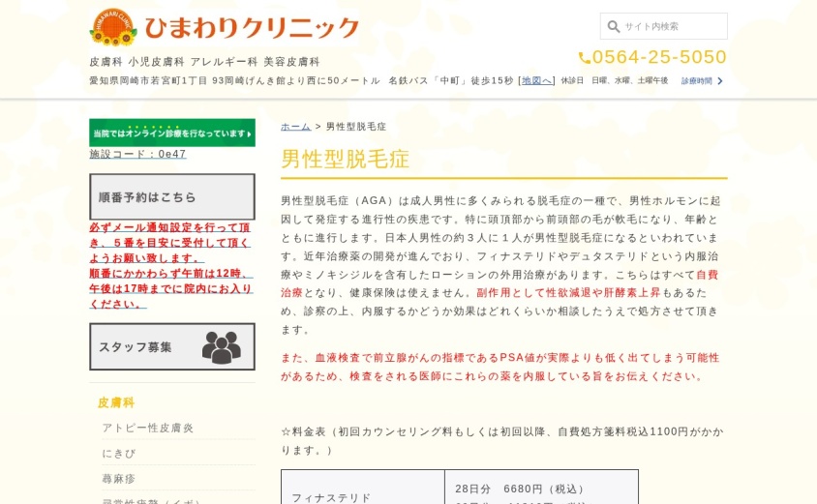Open にきび sidebar item
The height and width of the screenshot is (504, 817).
point(119,454)
